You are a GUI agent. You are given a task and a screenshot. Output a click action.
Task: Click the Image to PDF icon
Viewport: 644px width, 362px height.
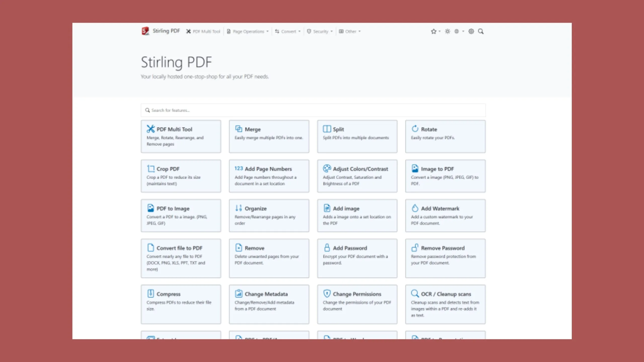click(415, 168)
